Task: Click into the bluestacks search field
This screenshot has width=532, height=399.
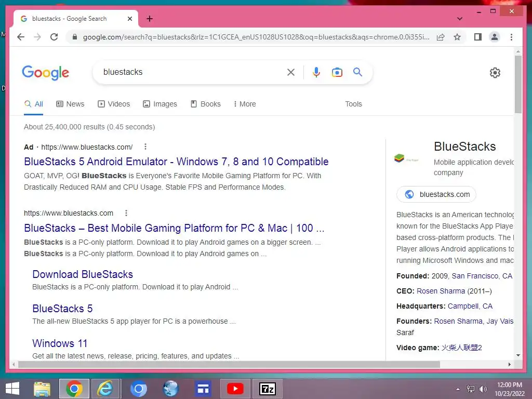Action: click(192, 72)
